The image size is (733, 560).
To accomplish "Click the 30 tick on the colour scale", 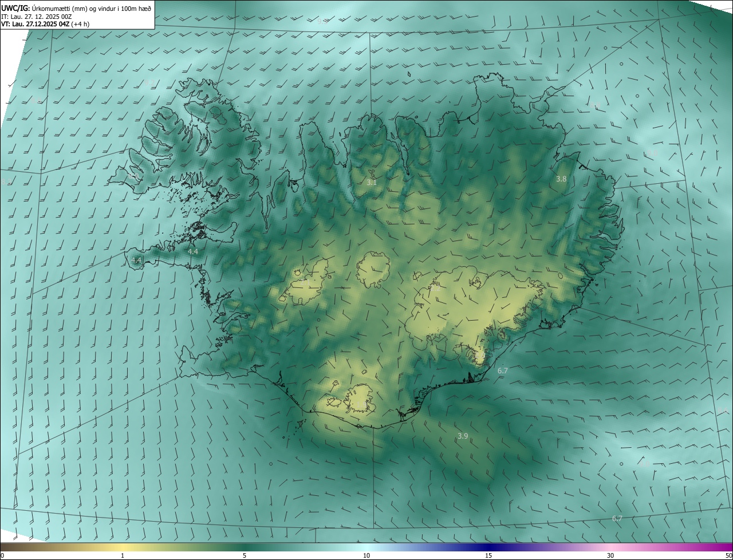I will [610, 556].
